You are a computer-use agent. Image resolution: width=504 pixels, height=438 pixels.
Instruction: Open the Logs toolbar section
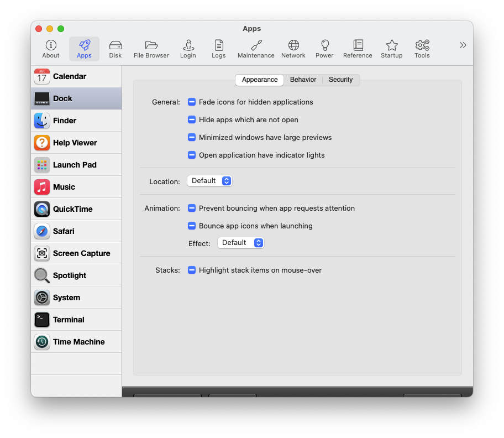pyautogui.click(x=219, y=49)
